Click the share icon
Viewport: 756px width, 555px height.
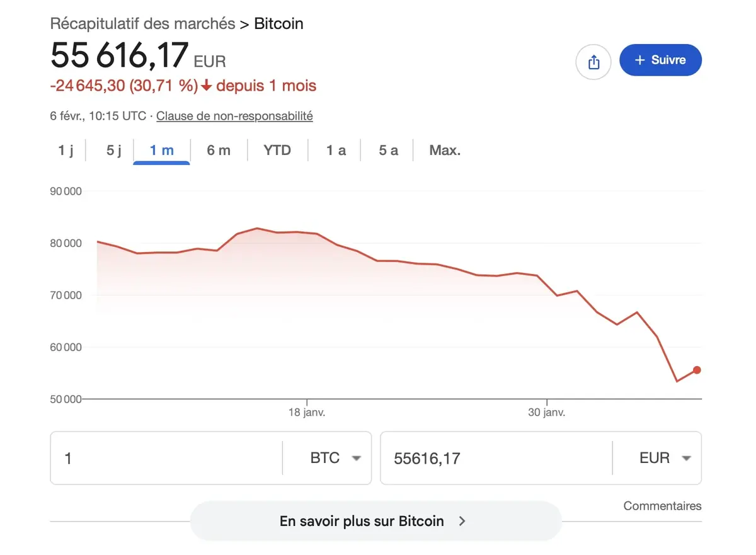click(593, 62)
